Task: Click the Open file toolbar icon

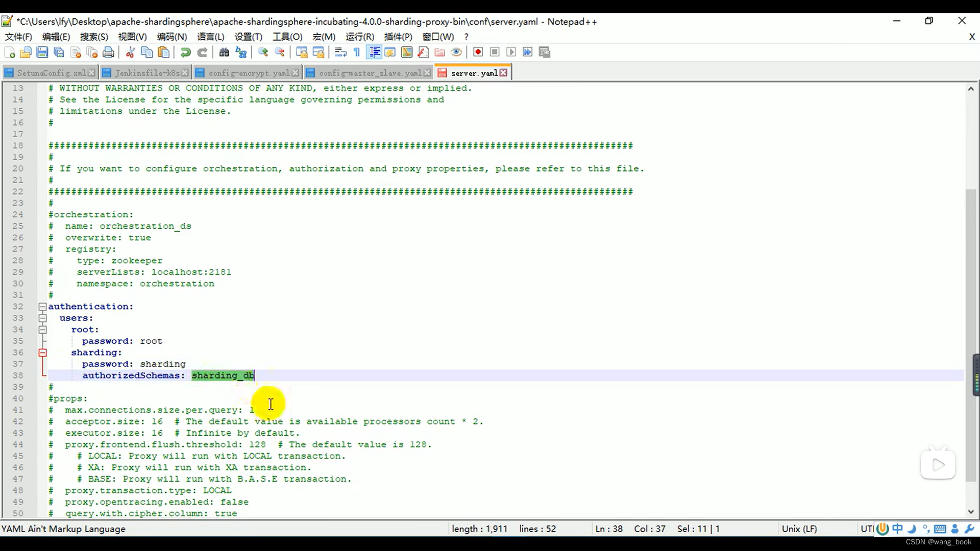Action: 26,52
